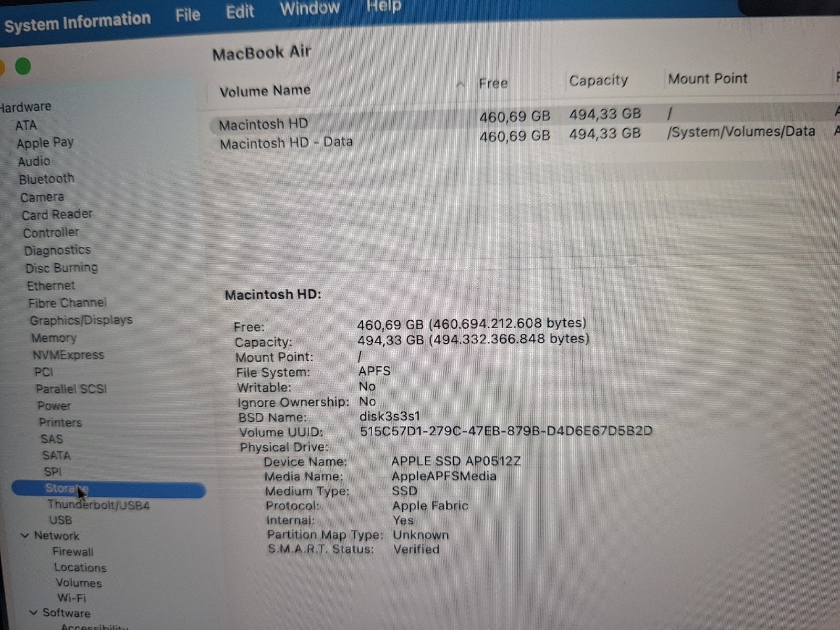Select Card Reader in the sidebar

click(x=57, y=215)
